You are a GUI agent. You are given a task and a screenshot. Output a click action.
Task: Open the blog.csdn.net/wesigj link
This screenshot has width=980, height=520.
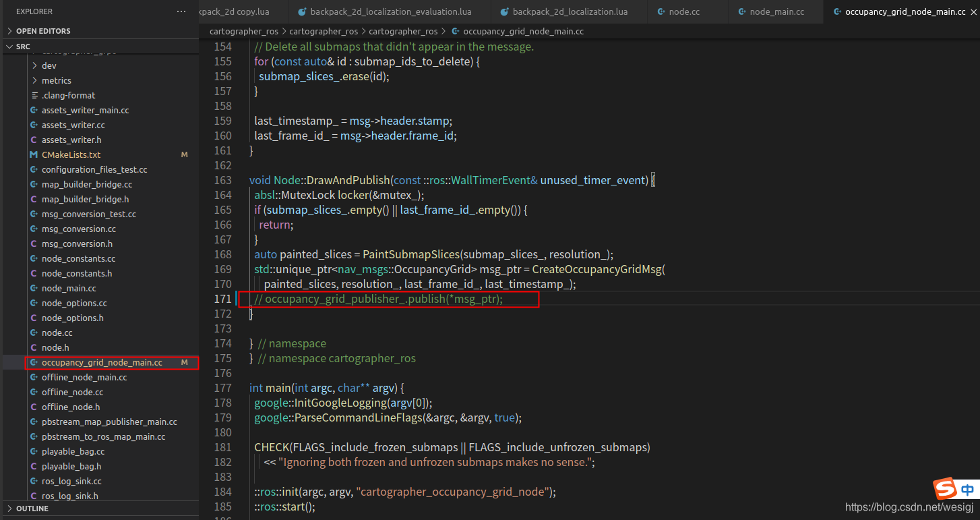[x=908, y=507]
